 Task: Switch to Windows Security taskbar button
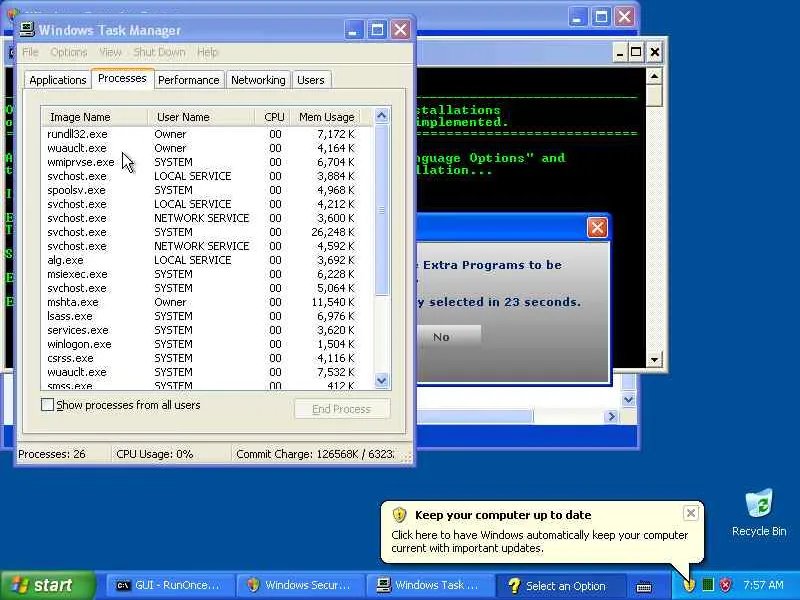(301, 586)
